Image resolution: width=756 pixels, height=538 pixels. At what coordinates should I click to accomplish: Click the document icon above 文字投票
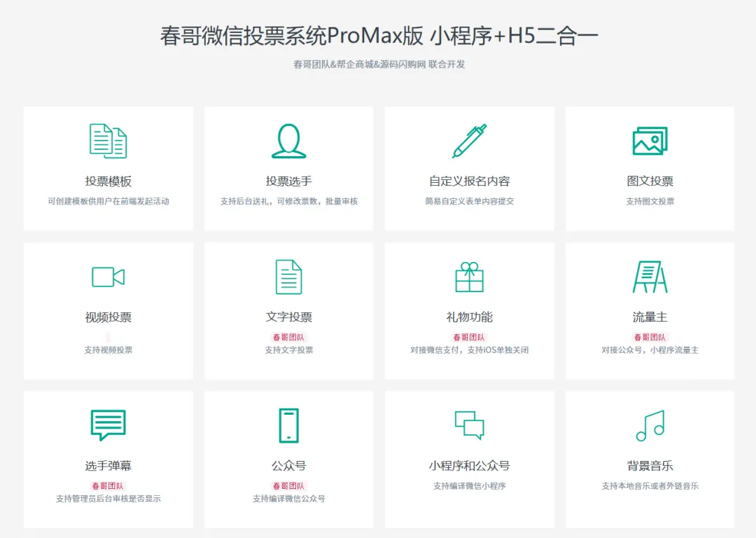[x=289, y=277]
